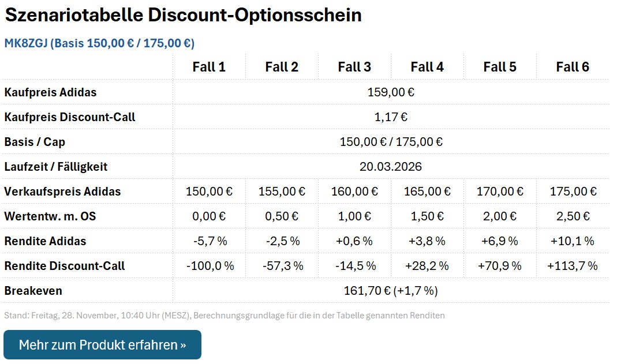
Task: Select the '150,00 € / 175,00 €' value
Action: click(391, 141)
